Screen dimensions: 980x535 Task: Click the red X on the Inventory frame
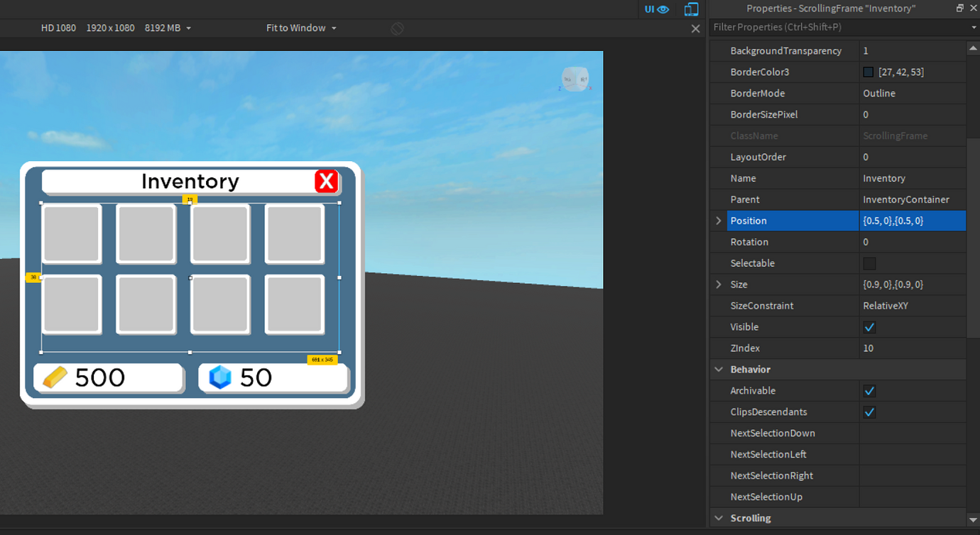[326, 182]
